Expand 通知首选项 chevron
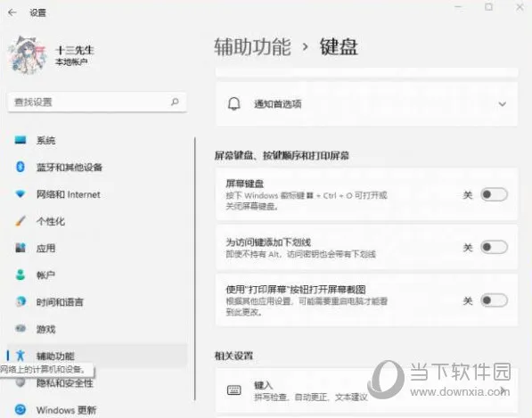Screen dimensions: 532x418 click(x=502, y=103)
